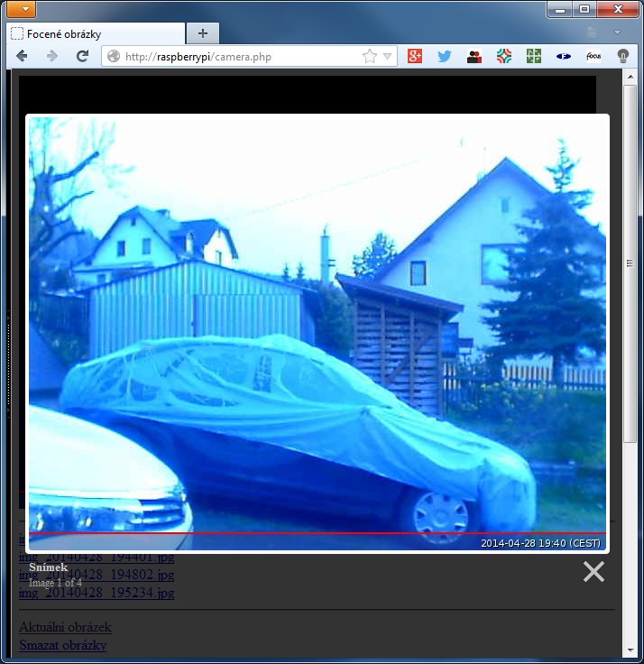This screenshot has width=644, height=664.
Task: Close the lightbox with the X icon
Action: (593, 571)
